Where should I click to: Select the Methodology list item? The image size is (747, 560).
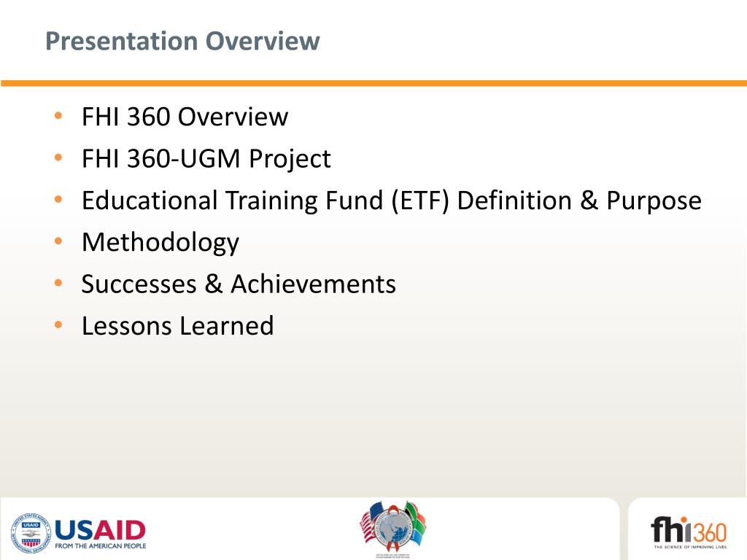[160, 242]
